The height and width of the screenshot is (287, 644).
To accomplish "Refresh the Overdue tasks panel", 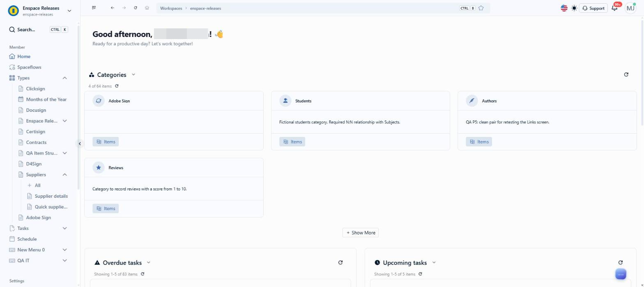I will (340, 262).
